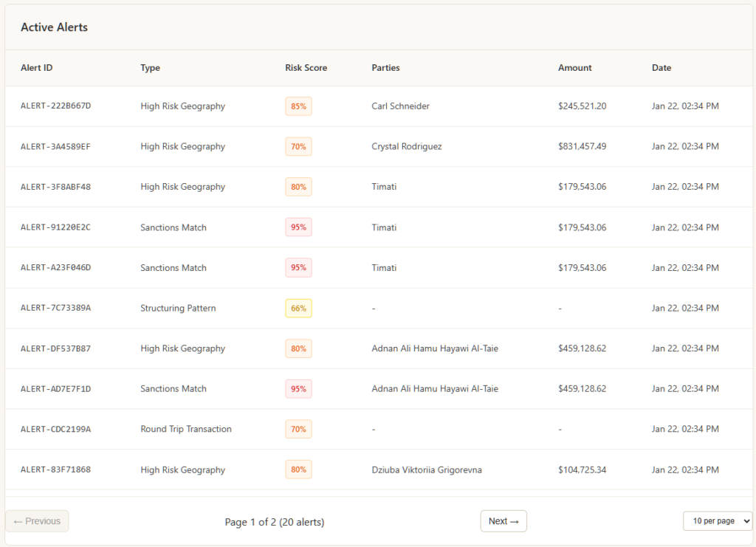Image resolution: width=756 pixels, height=547 pixels.
Task: Click the amount $831,457.49
Action: point(582,147)
